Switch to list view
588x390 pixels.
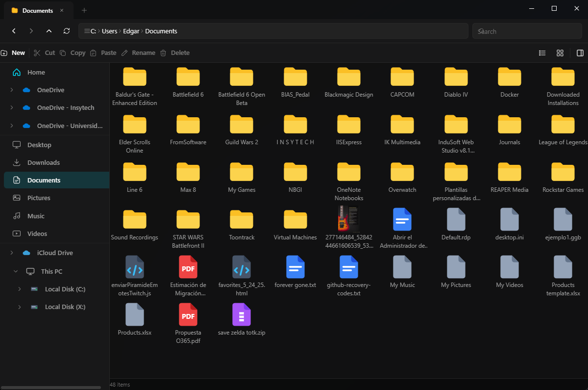click(542, 52)
